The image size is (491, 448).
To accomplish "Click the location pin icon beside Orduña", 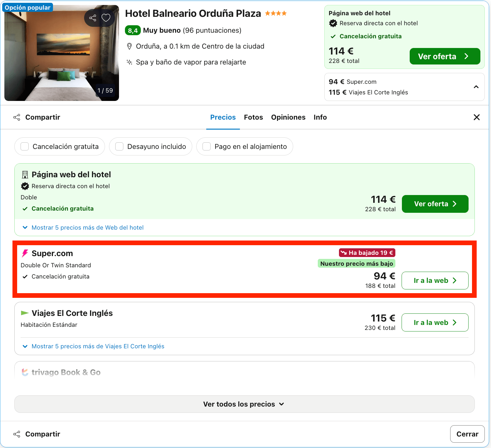I will coord(129,46).
